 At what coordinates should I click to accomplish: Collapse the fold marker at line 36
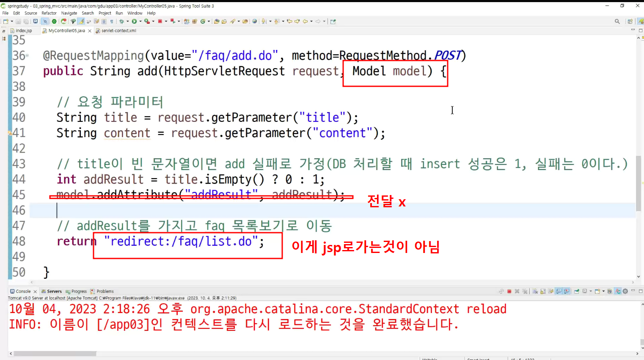tap(27, 55)
